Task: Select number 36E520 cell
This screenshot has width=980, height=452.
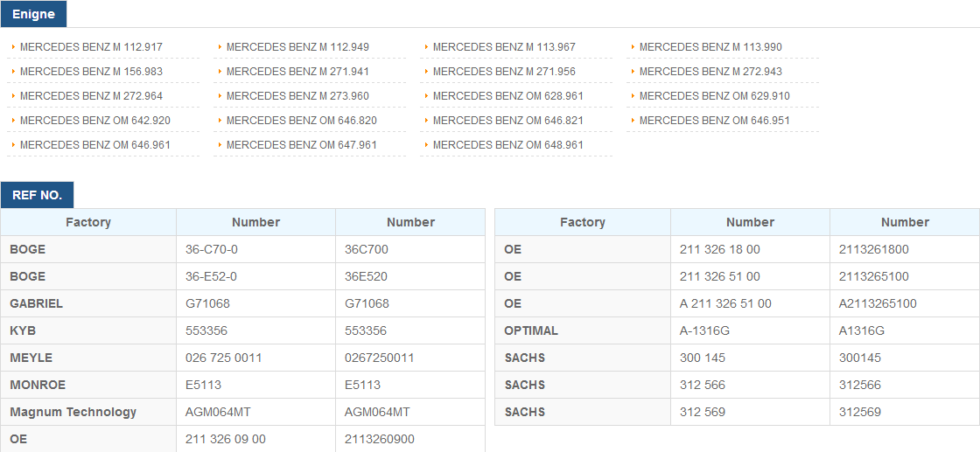Action: [410, 276]
